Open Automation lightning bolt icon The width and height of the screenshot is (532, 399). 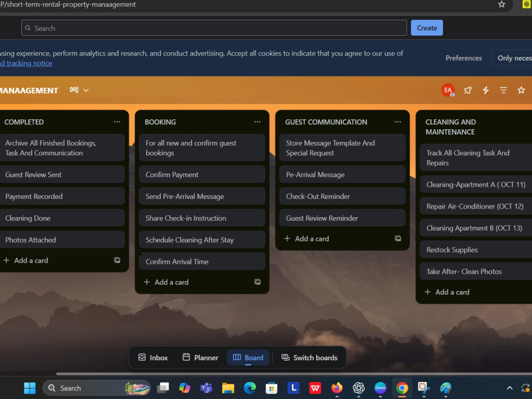point(486,90)
